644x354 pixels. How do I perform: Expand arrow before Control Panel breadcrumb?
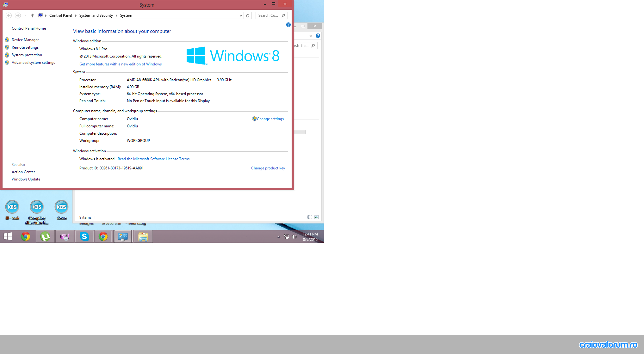click(46, 15)
